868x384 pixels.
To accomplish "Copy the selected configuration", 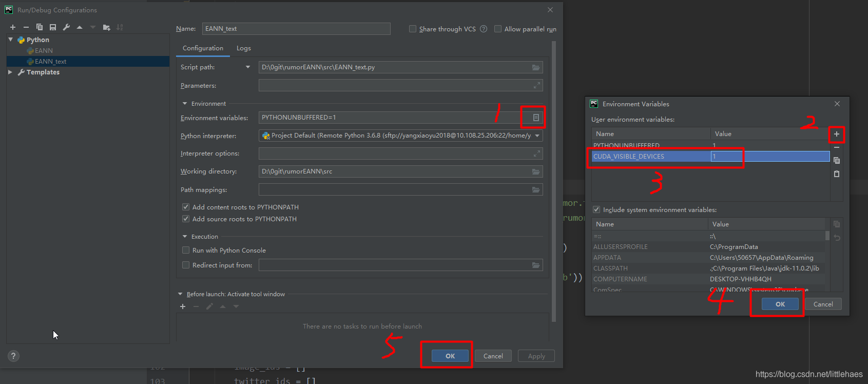I will point(40,27).
